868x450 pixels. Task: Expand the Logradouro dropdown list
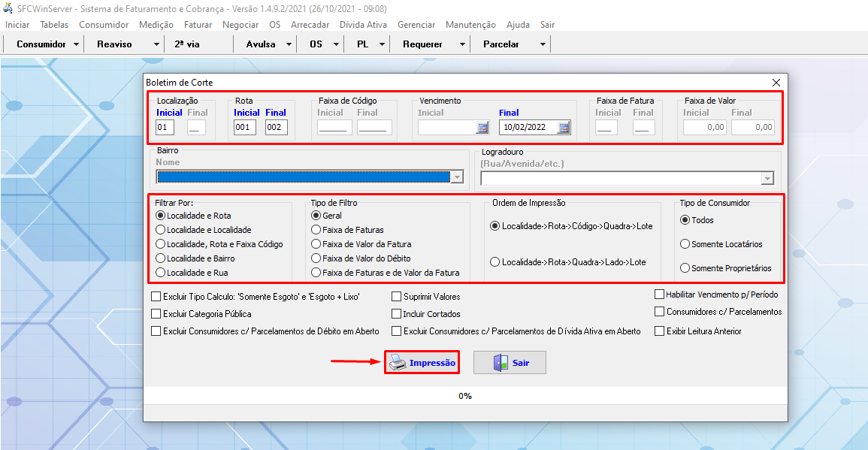click(767, 178)
